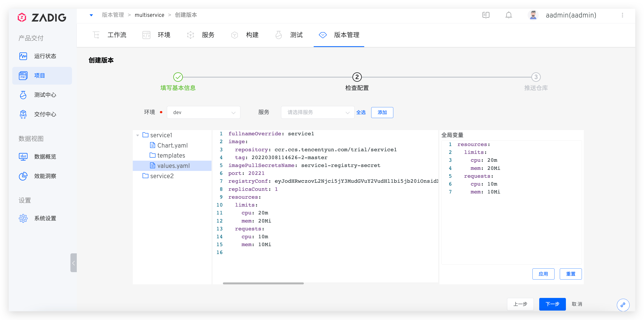Select Chart.yaml in the file tree
Viewport: 644px width, 320px height.
pyautogui.click(x=172, y=145)
